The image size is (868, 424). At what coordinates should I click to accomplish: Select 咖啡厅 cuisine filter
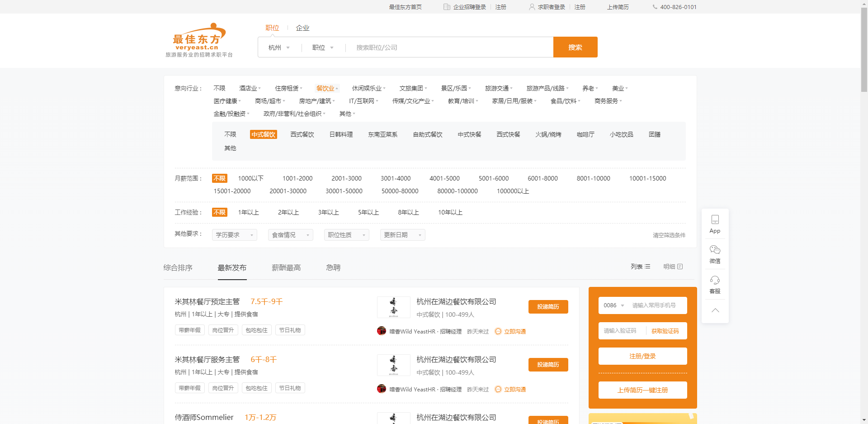click(x=585, y=134)
